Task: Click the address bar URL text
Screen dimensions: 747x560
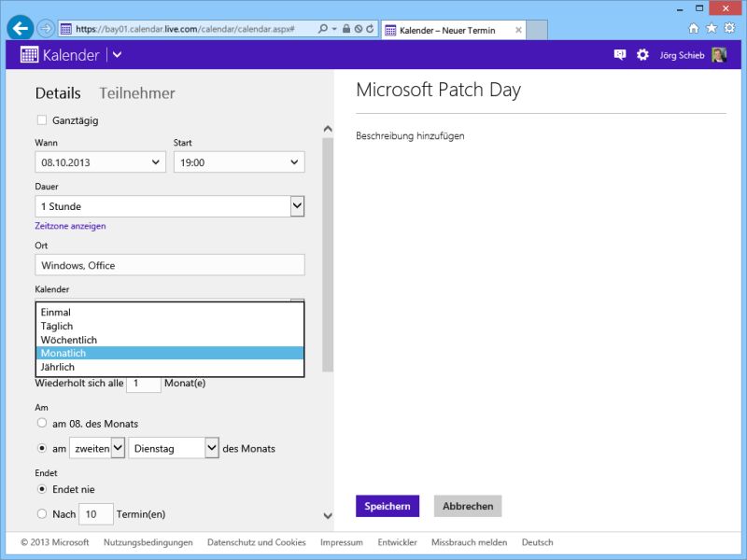Action: pyautogui.click(x=185, y=29)
